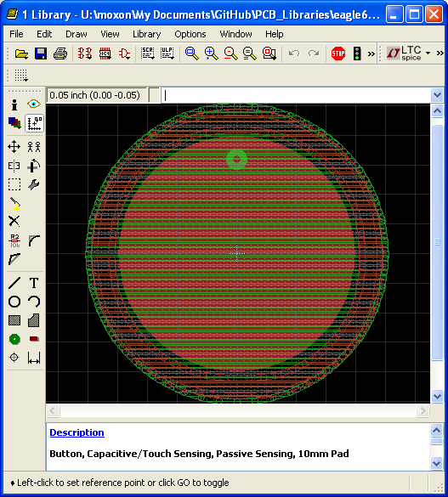
Task: Select the Dimension tool
Action: (34, 358)
